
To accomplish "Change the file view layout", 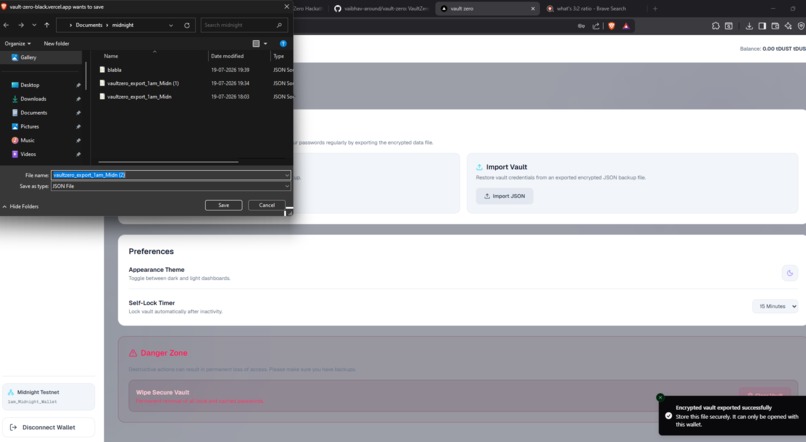I will click(x=256, y=44).
